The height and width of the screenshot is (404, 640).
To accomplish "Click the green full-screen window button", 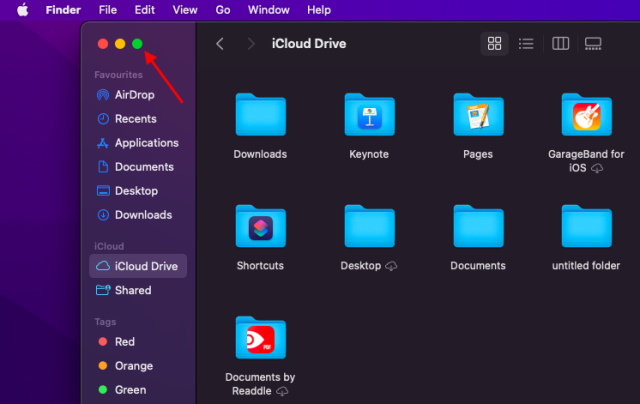I will point(137,44).
